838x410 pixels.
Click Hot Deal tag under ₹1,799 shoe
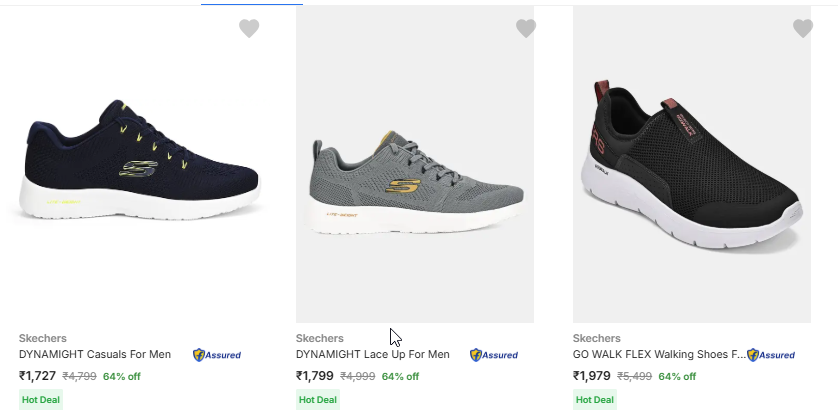(318, 399)
